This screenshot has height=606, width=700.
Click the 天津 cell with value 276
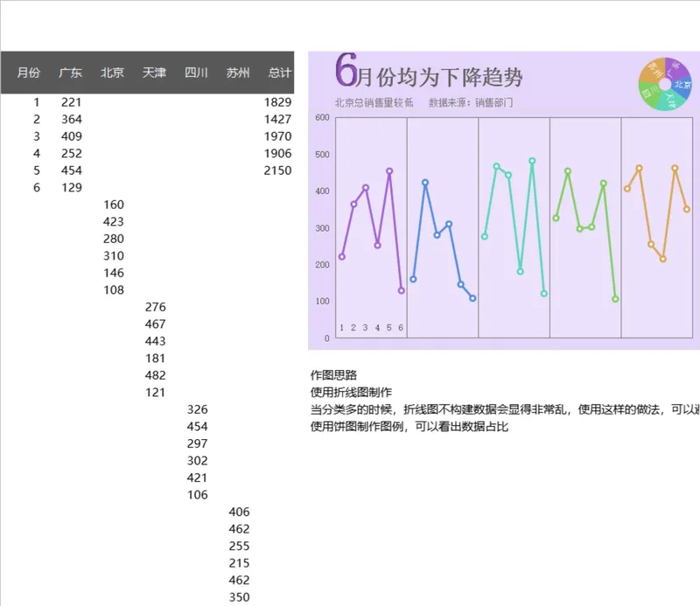pyautogui.click(x=156, y=307)
